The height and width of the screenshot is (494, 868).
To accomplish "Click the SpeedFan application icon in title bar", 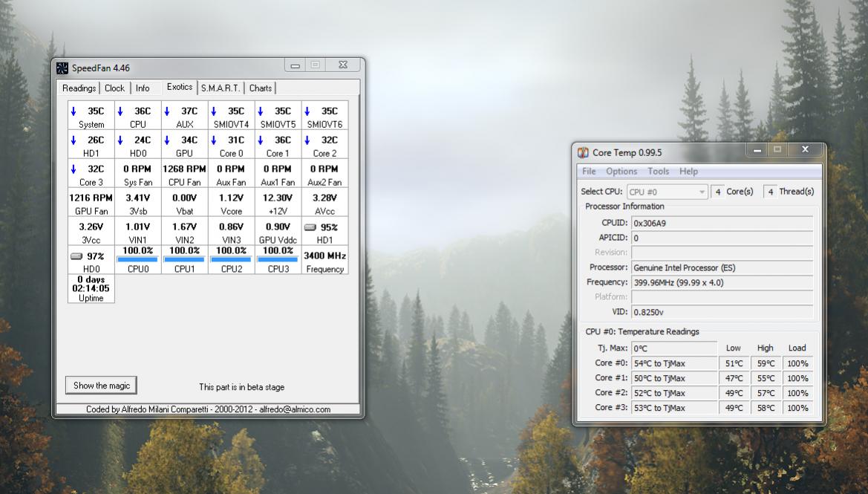I will pyautogui.click(x=62, y=68).
